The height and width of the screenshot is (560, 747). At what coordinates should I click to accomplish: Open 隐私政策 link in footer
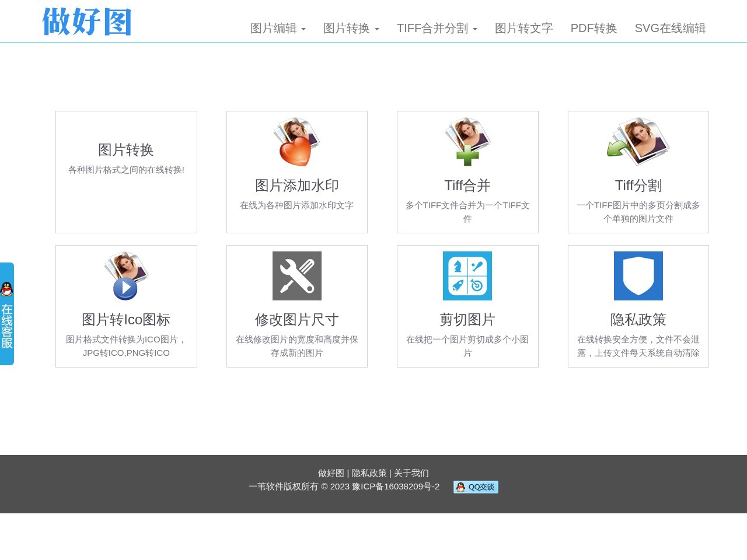click(x=369, y=473)
